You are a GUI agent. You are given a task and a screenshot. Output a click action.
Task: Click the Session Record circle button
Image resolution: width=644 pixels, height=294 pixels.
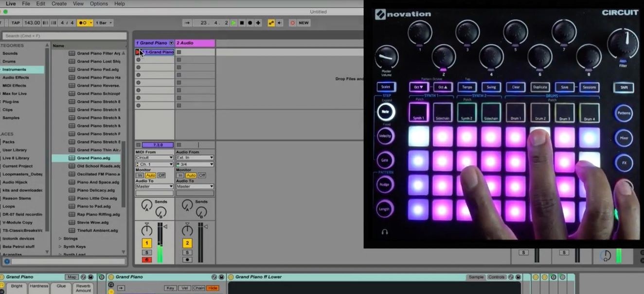292,23
